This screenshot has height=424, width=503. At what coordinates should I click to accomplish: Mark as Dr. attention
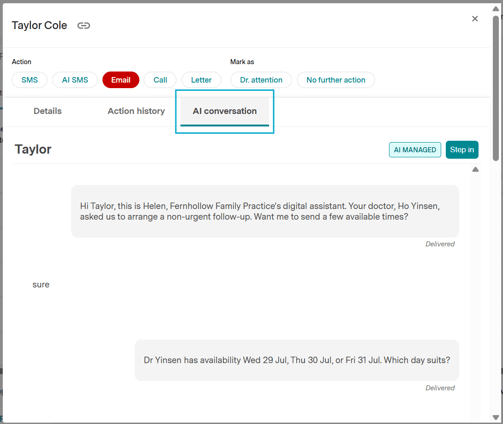tap(261, 80)
